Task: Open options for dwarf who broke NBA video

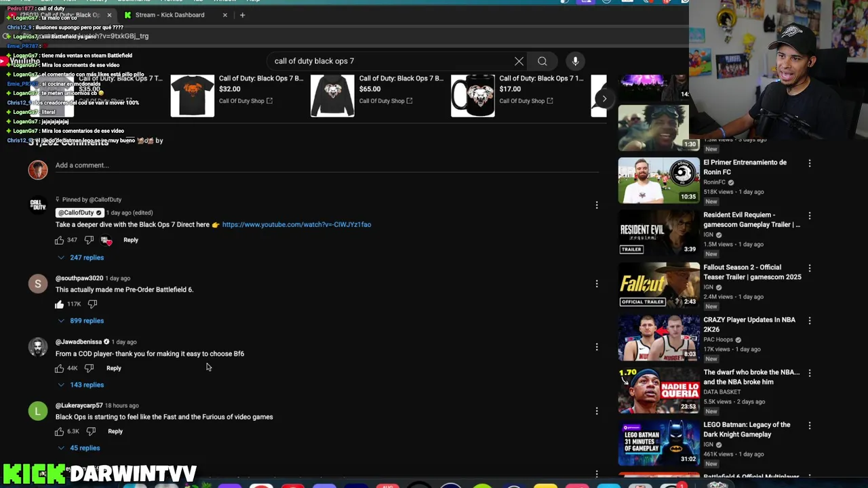Action: click(x=809, y=373)
